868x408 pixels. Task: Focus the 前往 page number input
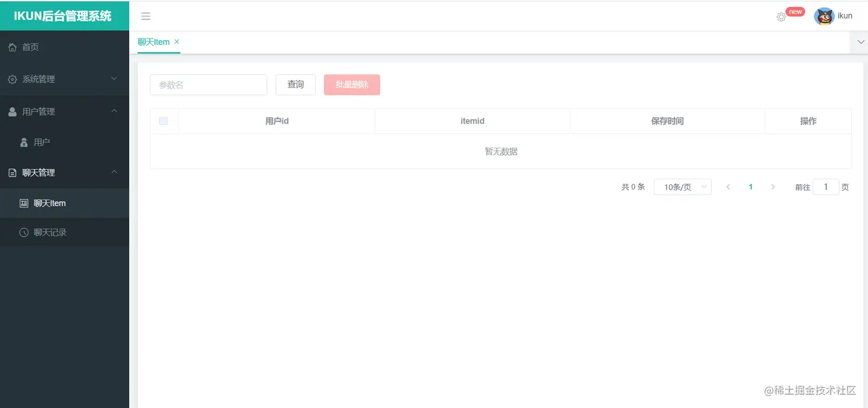click(826, 187)
